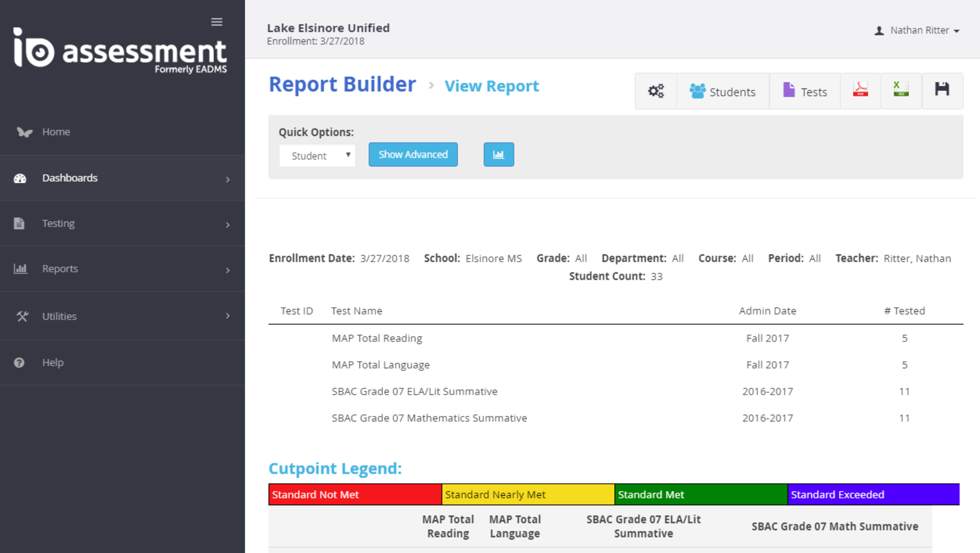Click the Show Advanced button
Image resolution: width=980 pixels, height=553 pixels.
pyautogui.click(x=412, y=155)
